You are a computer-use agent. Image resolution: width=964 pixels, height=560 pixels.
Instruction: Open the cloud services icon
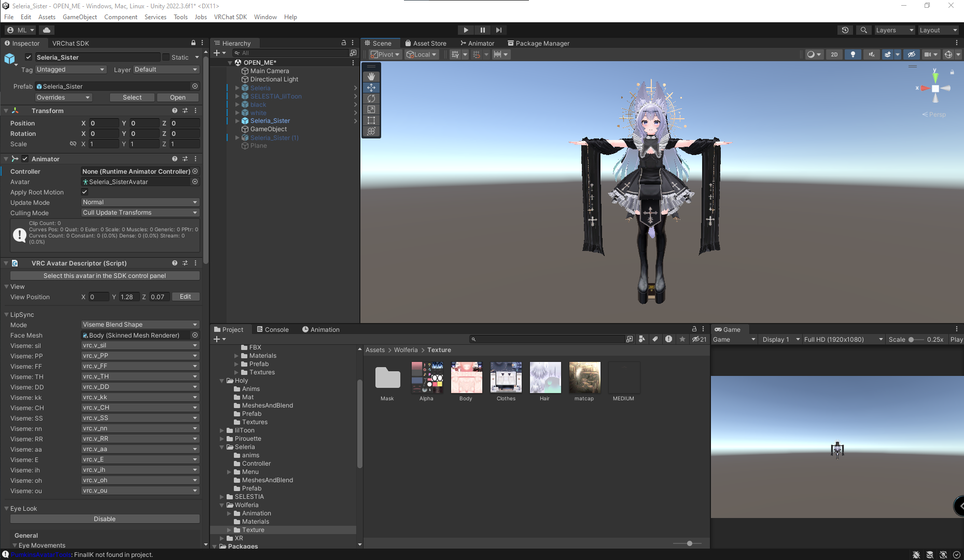pyautogui.click(x=46, y=30)
